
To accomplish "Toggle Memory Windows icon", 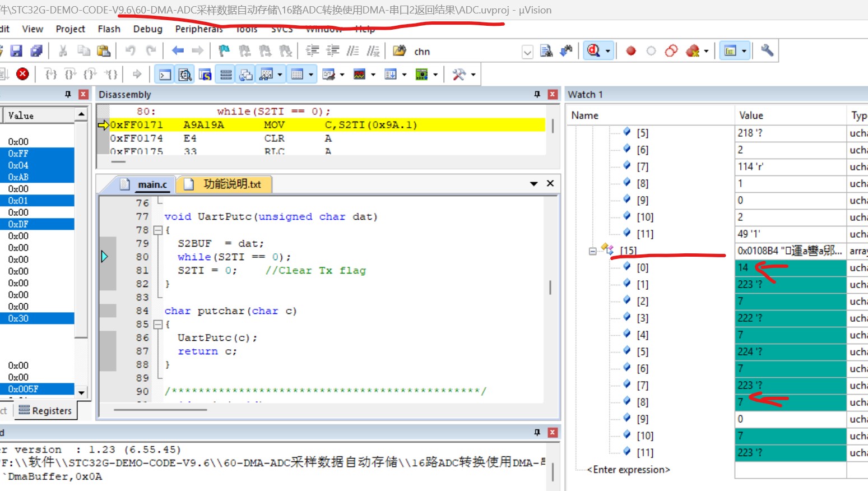I will 298,75.
